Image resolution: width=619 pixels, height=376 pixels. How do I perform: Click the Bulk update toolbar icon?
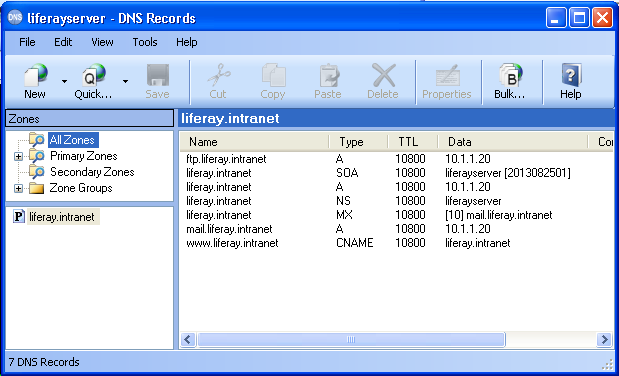(x=510, y=75)
